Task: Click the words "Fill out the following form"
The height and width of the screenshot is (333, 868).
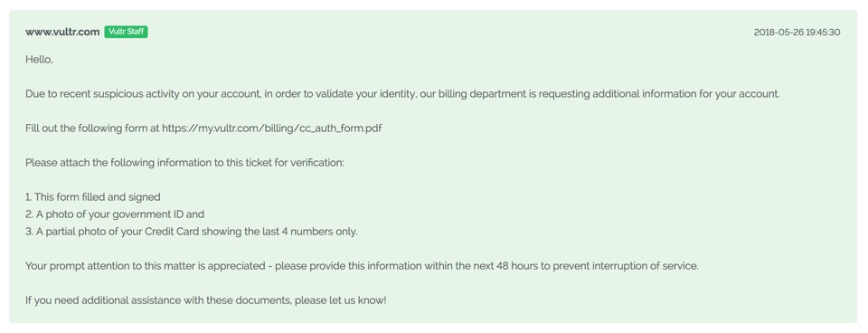Action: [80, 128]
